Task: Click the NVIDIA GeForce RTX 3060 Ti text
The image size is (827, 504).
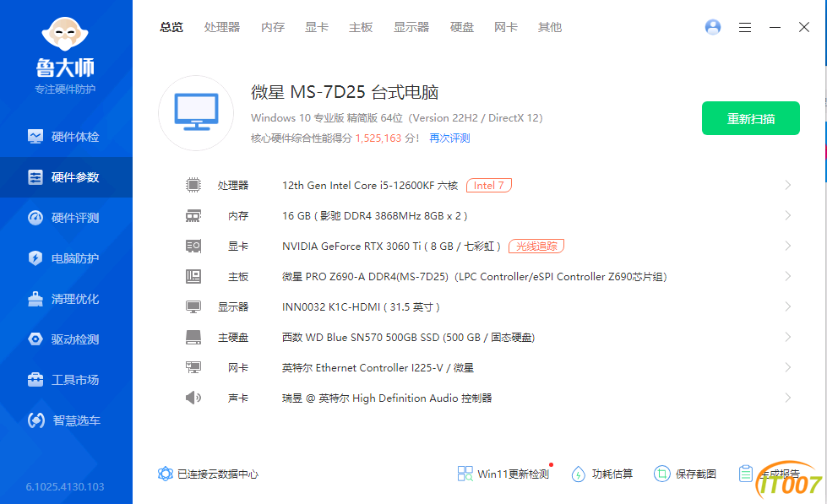Action: point(351,247)
